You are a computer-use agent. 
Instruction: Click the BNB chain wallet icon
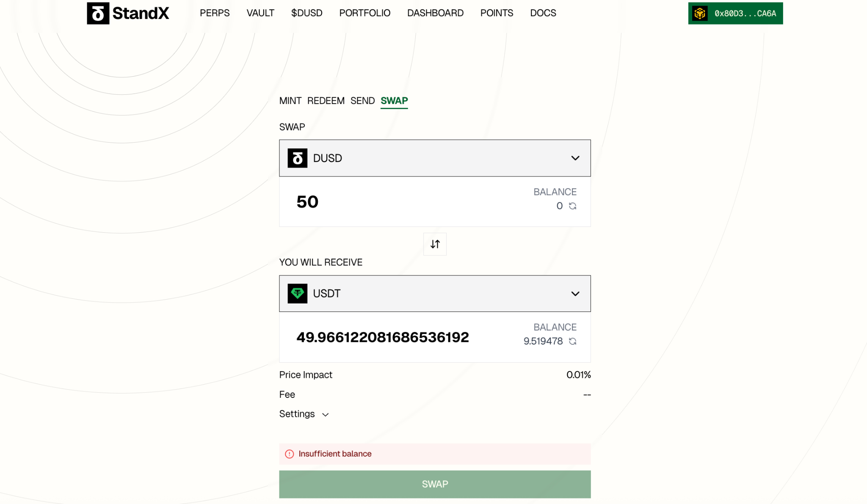tap(700, 14)
